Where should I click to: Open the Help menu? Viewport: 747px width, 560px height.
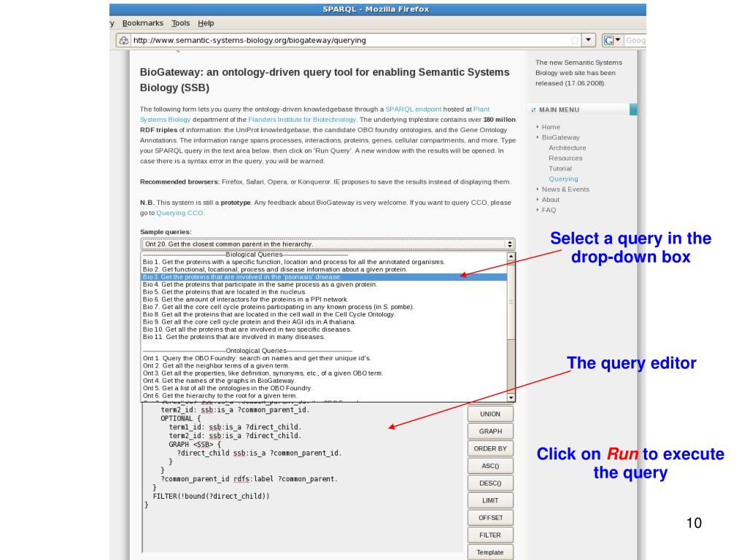click(x=206, y=23)
